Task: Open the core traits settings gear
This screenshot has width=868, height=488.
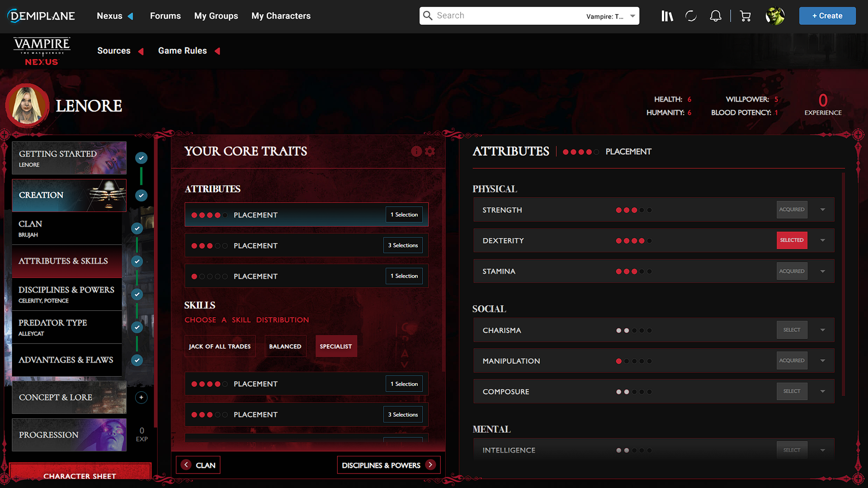Action: click(x=430, y=151)
